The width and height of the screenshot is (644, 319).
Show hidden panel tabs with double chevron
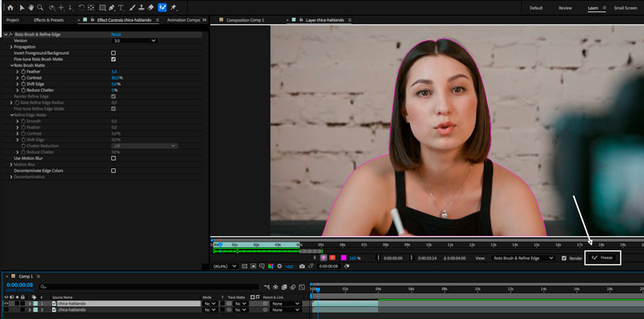tap(204, 19)
